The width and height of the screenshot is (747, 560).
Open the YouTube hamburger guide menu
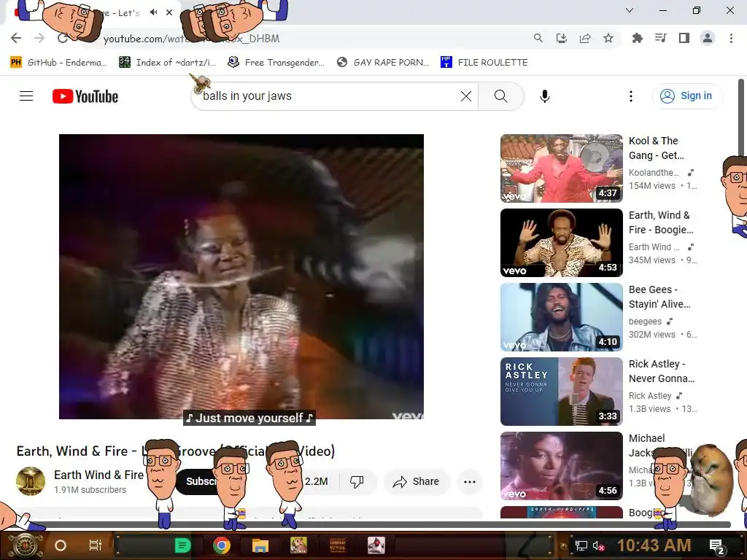[x=26, y=96]
